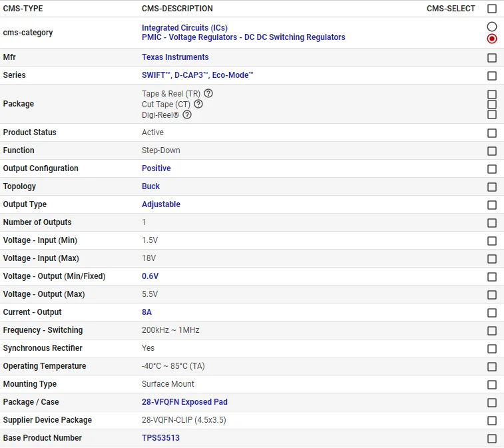The image size is (504, 448).
Task: Click the Buck topology link
Action: (150, 186)
